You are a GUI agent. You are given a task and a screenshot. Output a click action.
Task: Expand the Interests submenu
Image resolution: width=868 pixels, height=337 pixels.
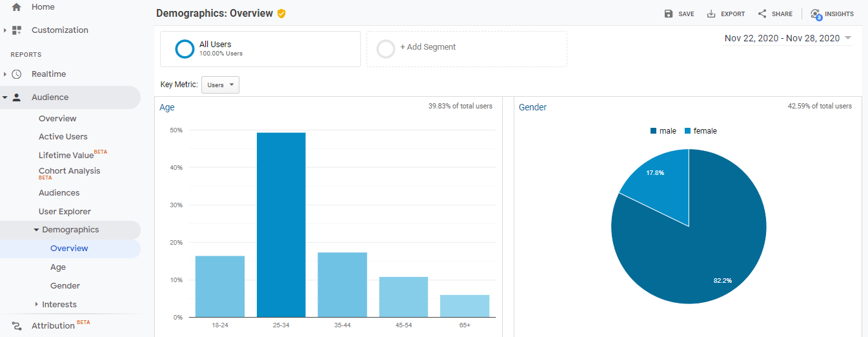pyautogui.click(x=37, y=305)
